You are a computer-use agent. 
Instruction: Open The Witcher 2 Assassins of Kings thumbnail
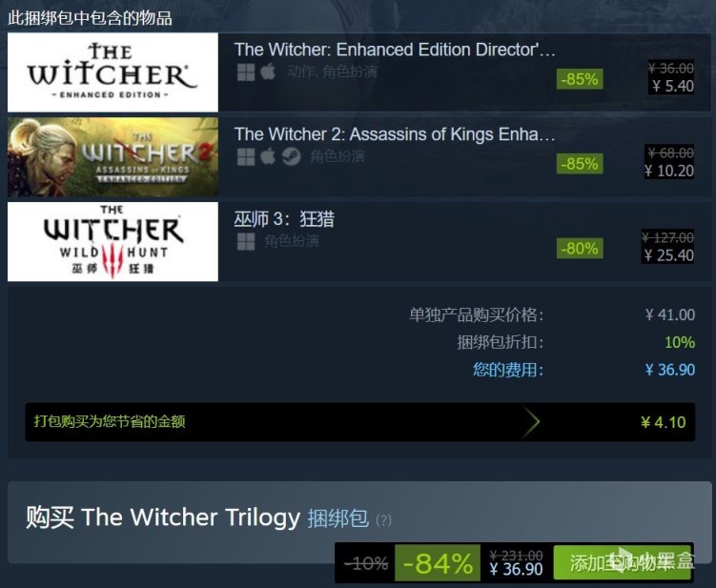(113, 157)
